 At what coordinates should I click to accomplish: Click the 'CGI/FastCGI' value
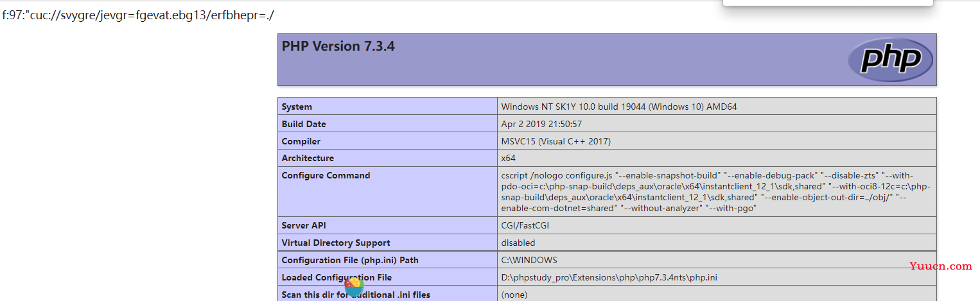pyautogui.click(x=525, y=226)
